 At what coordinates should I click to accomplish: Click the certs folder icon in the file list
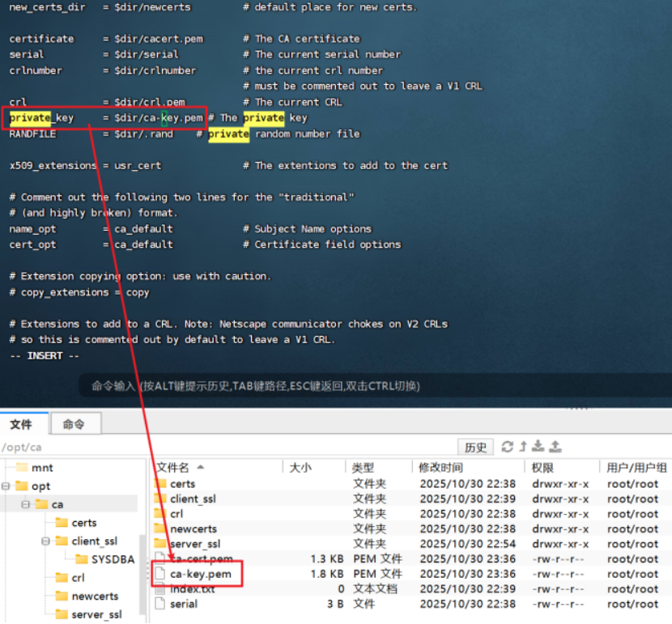coord(159,483)
